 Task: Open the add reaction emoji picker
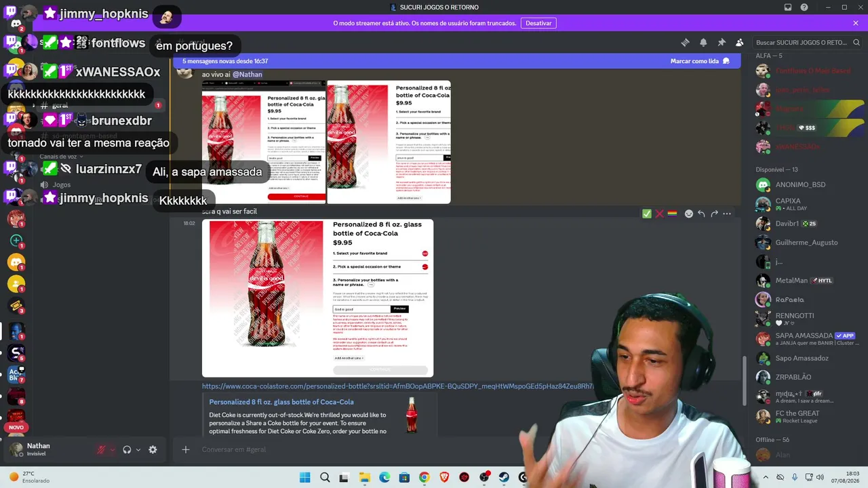pos(689,213)
